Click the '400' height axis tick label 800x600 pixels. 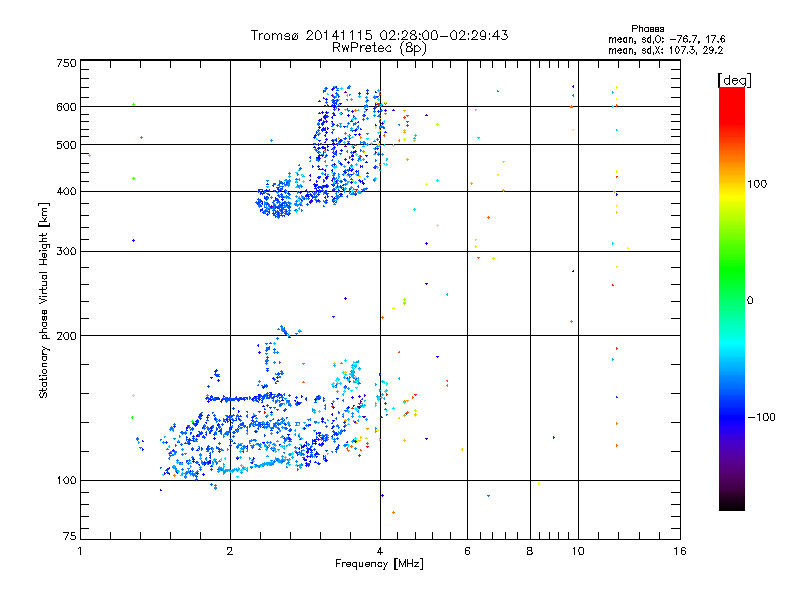coord(66,192)
